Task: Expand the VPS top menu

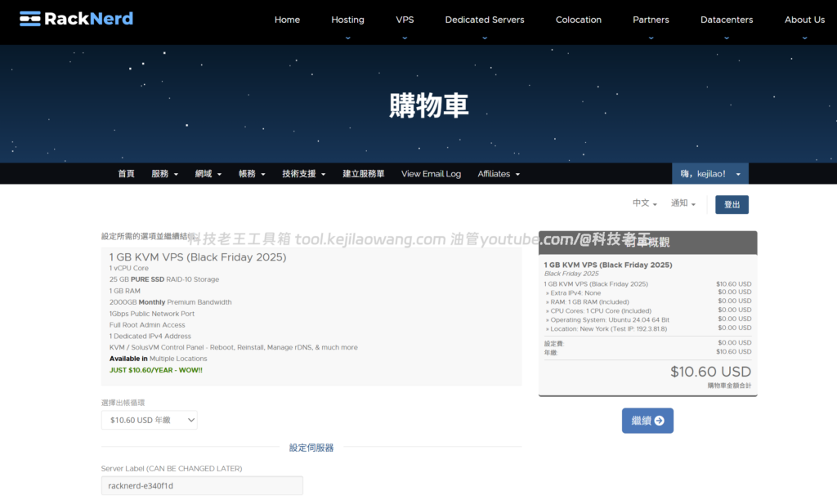Action: pos(405,20)
